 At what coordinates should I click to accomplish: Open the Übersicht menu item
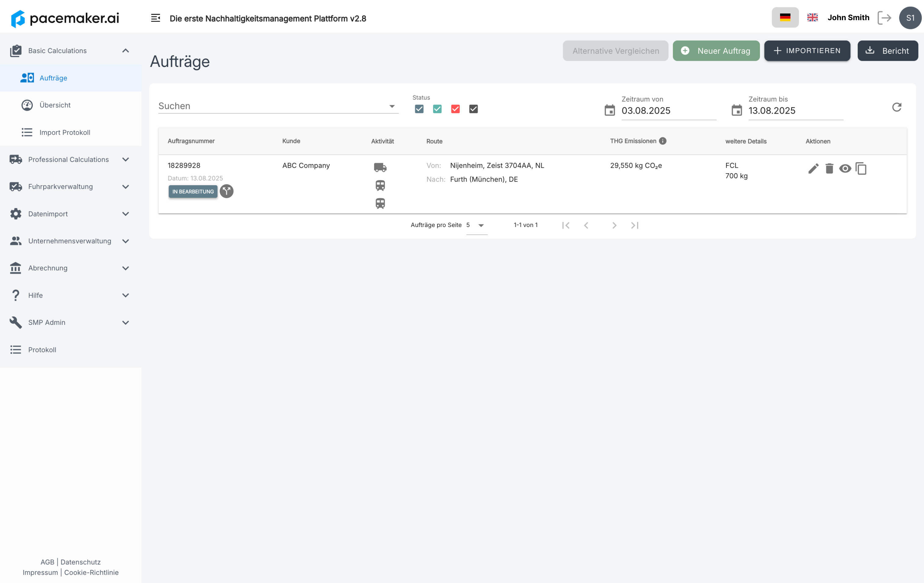[55, 105]
